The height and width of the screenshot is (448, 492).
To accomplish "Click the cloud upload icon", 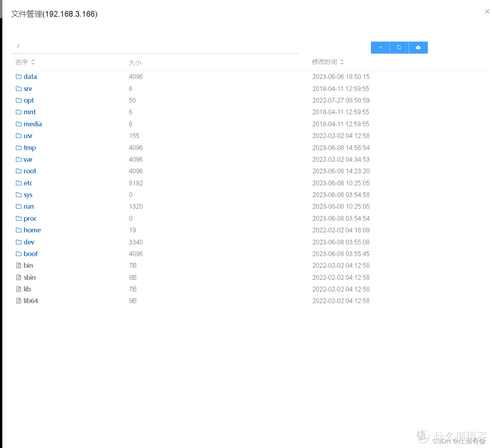I will pos(418,47).
